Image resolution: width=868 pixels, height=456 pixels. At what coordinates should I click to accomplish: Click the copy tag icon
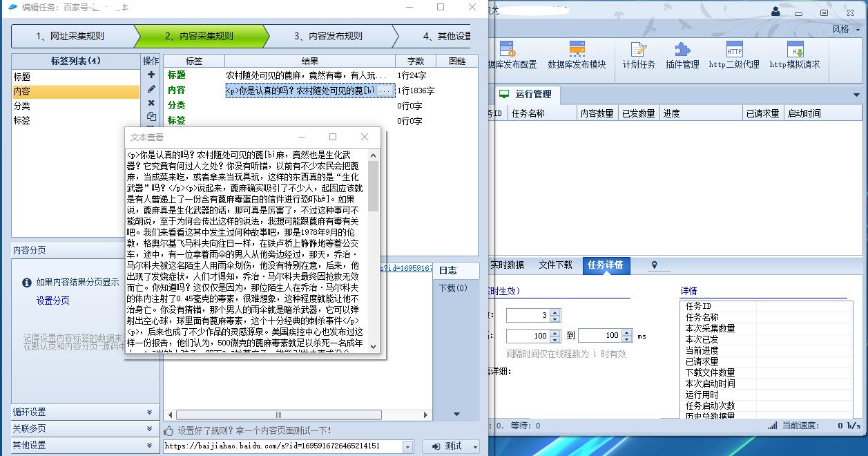point(151,117)
